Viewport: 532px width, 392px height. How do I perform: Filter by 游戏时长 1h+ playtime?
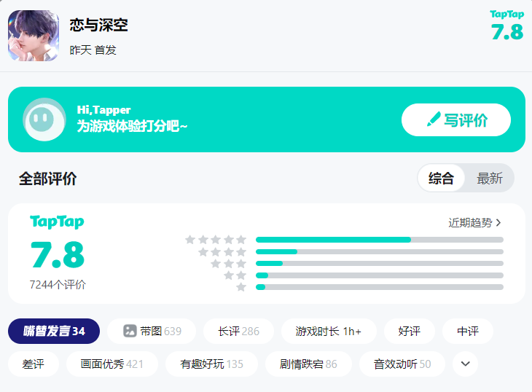point(329,331)
